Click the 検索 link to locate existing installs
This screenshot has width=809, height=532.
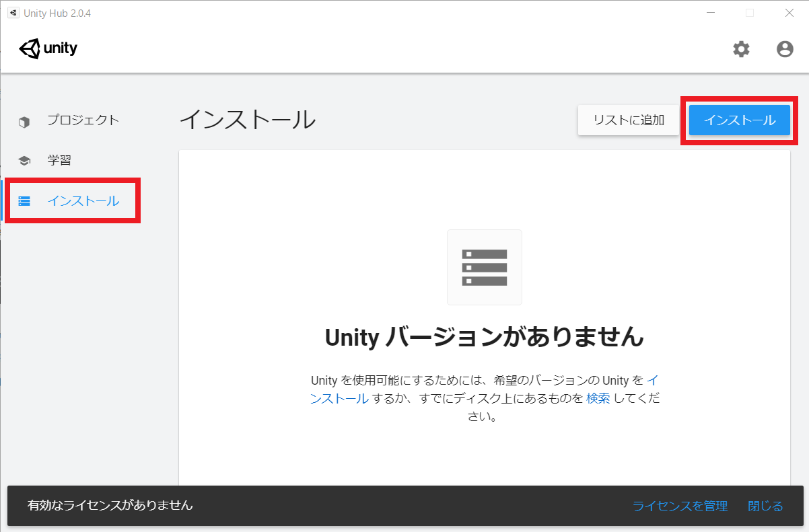(599, 398)
